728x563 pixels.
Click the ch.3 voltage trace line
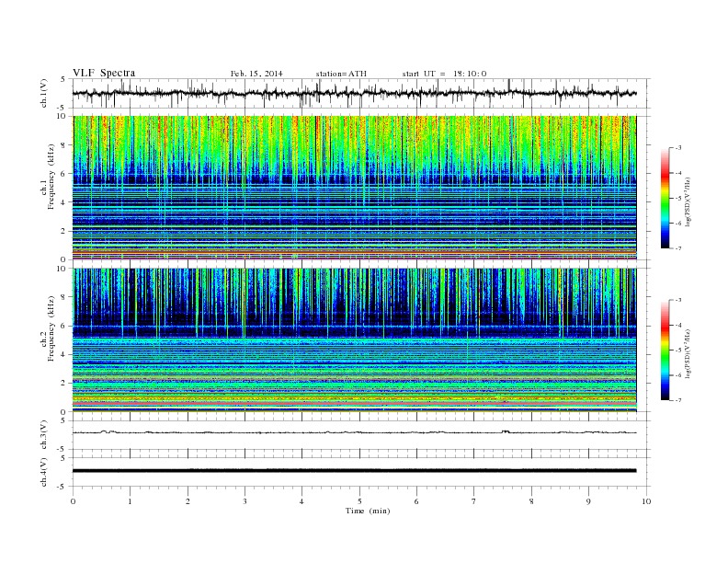pyautogui.click(x=354, y=432)
